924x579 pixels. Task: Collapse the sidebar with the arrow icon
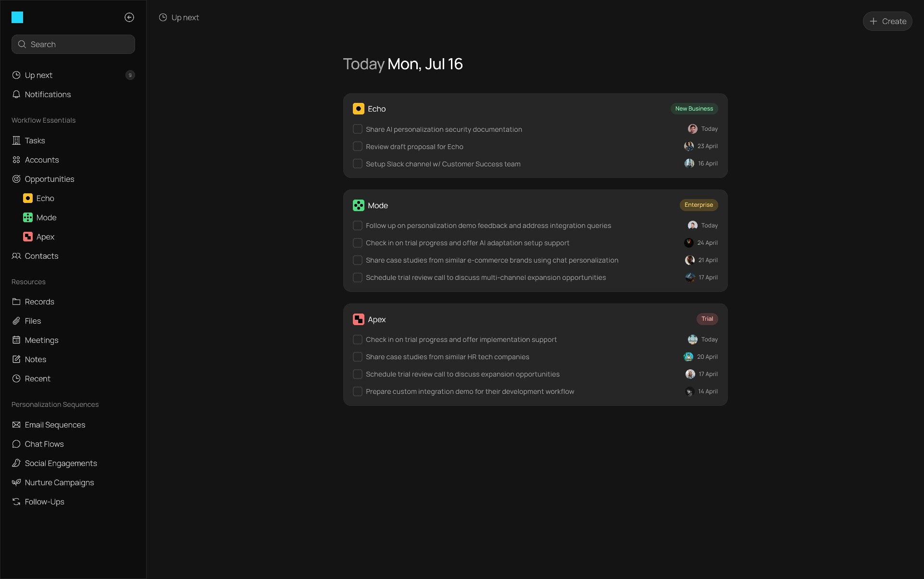tap(129, 17)
